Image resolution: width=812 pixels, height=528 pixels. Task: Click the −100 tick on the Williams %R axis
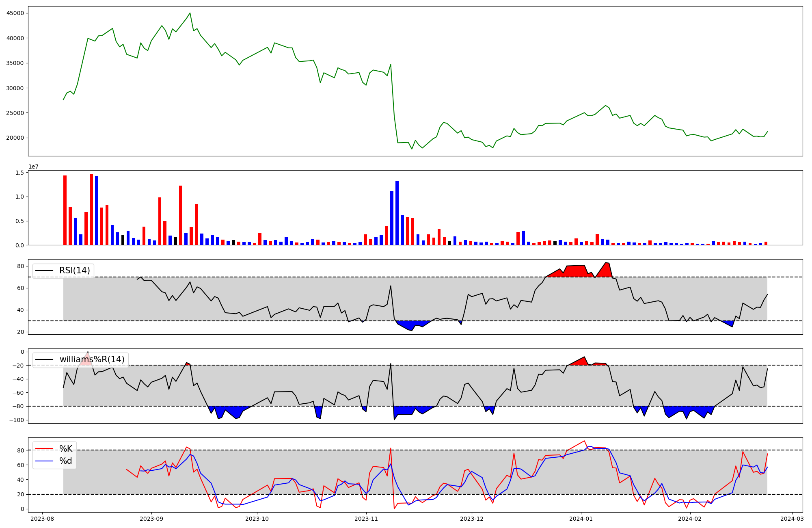[x=17, y=420]
